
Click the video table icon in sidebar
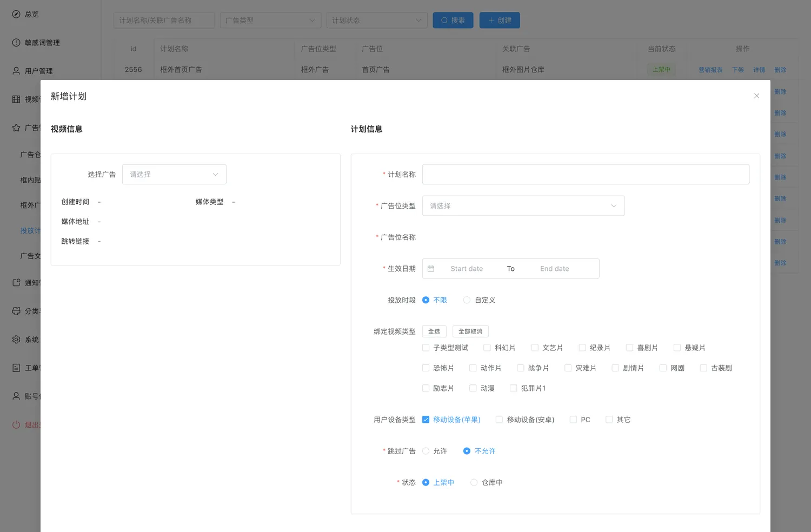16,99
